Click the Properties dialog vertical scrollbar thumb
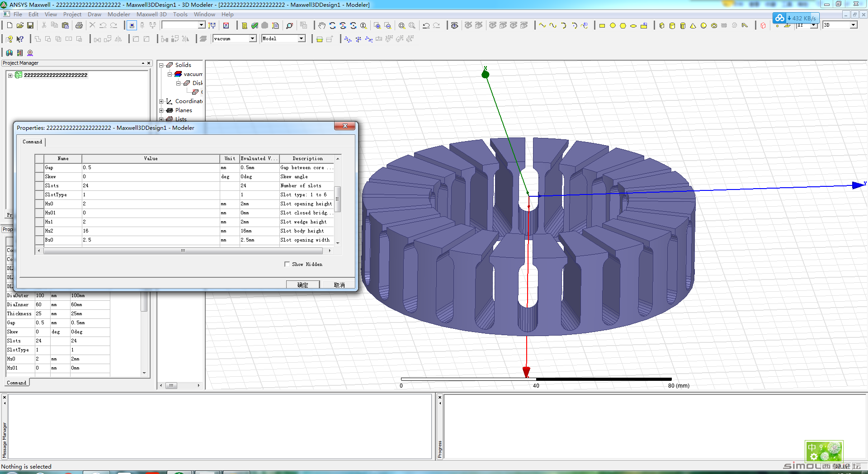 tap(338, 199)
